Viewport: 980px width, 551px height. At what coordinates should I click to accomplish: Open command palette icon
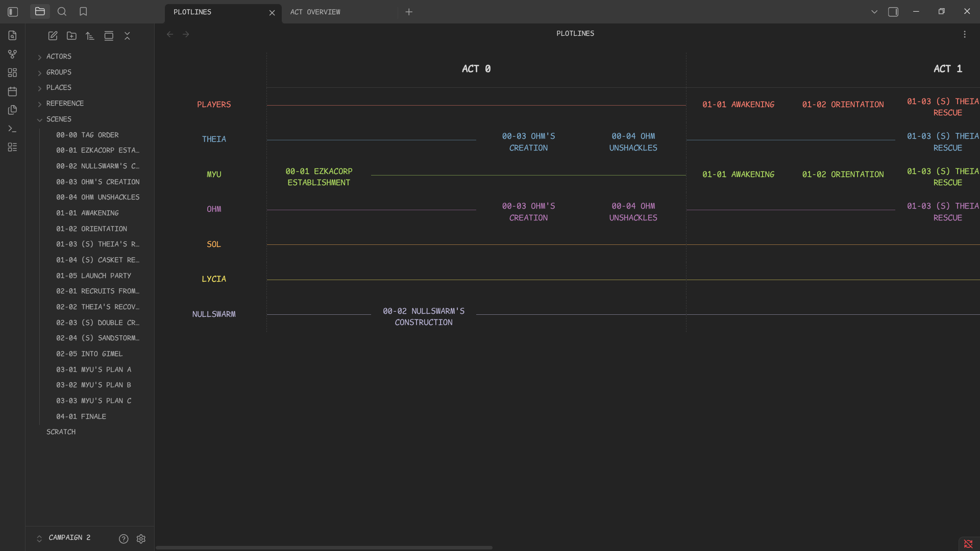(13, 129)
